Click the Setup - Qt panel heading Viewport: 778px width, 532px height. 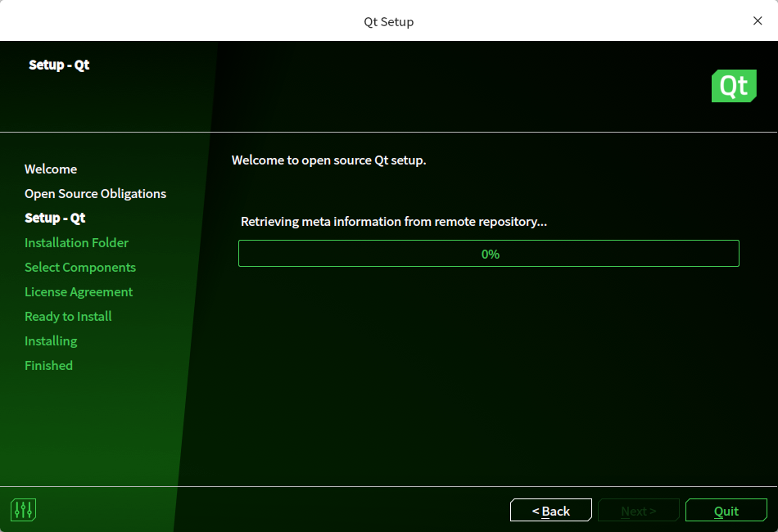point(59,65)
